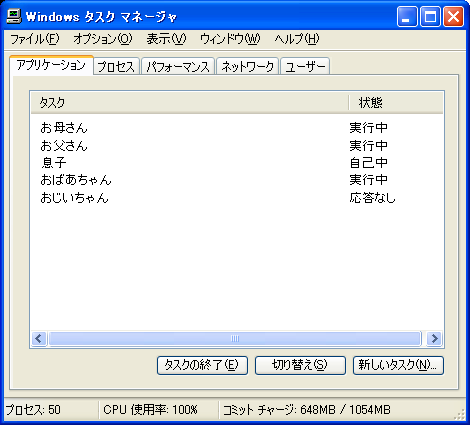Select the おばあちゃん task row
Screen dimensions: 470x425
pos(237,180)
